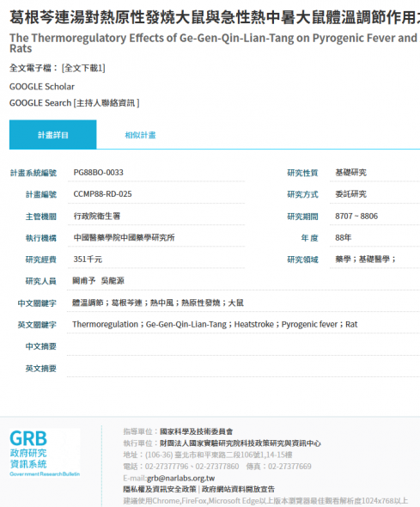The height and width of the screenshot is (507, 420).
Task: Click the Chinese title heading 葛根芩連湯
Action: [215, 17]
